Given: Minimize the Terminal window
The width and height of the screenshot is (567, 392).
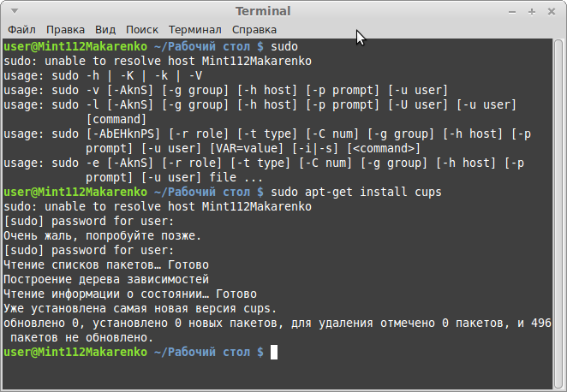Looking at the screenshot, I should click(513, 12).
